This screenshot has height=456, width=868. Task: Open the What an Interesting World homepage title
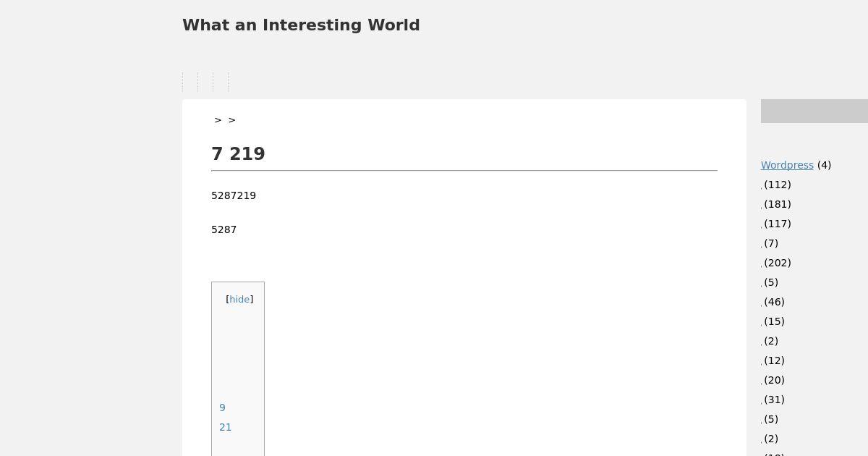pos(301,25)
